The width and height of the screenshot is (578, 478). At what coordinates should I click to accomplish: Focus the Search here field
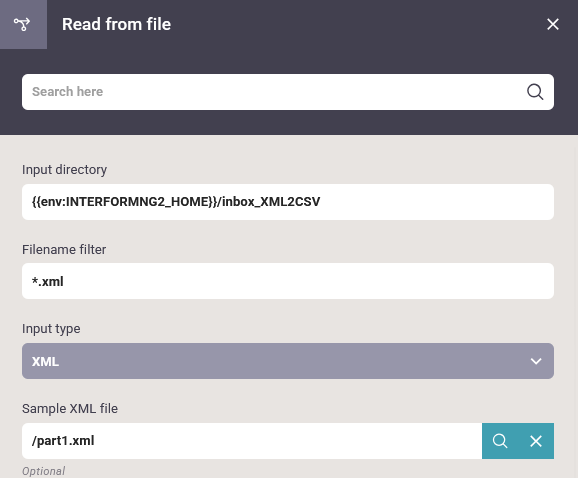288,92
